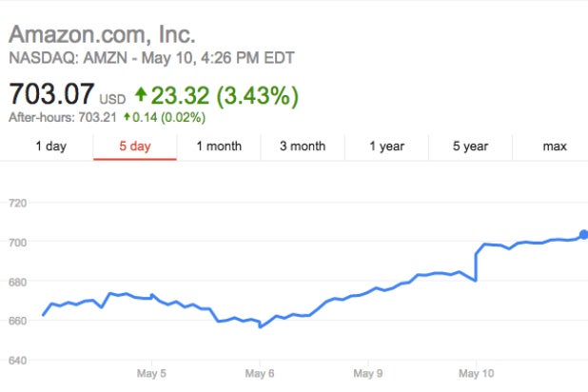
Task: Show the 3 month chart range
Action: click(303, 147)
